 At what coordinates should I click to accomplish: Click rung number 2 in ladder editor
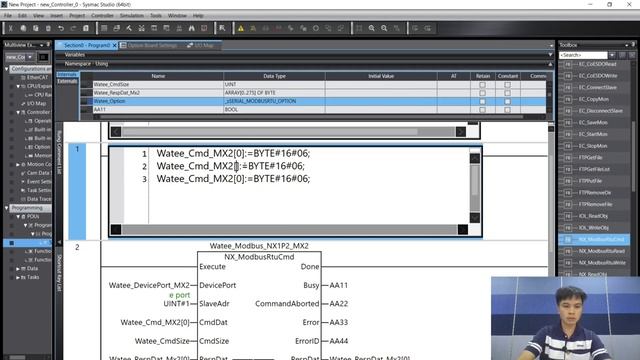(x=77, y=247)
